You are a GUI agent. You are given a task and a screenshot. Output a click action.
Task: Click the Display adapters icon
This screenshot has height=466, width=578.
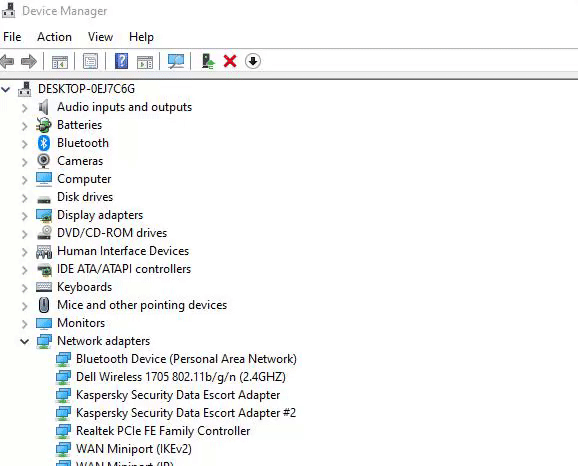pos(44,215)
